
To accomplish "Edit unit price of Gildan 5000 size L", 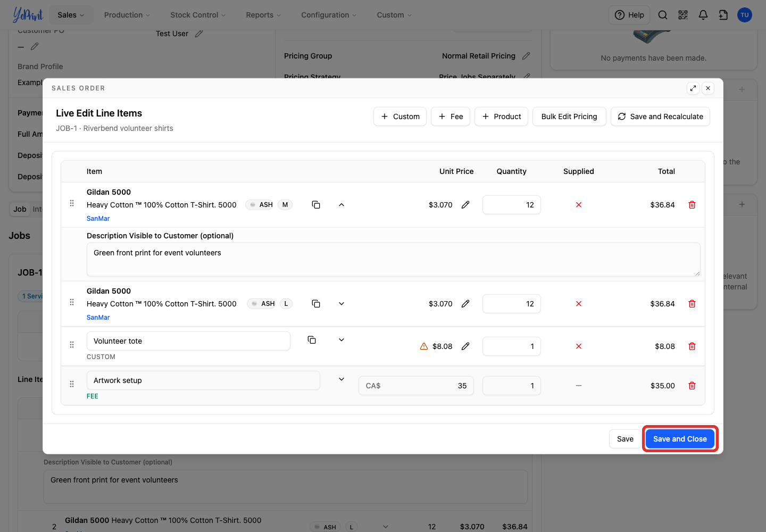I will (x=465, y=304).
